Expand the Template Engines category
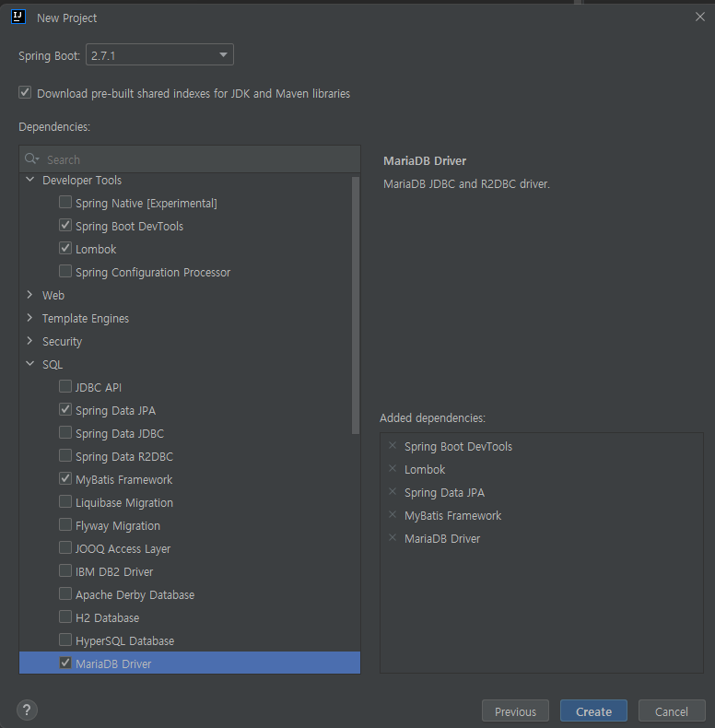 [x=30, y=318]
